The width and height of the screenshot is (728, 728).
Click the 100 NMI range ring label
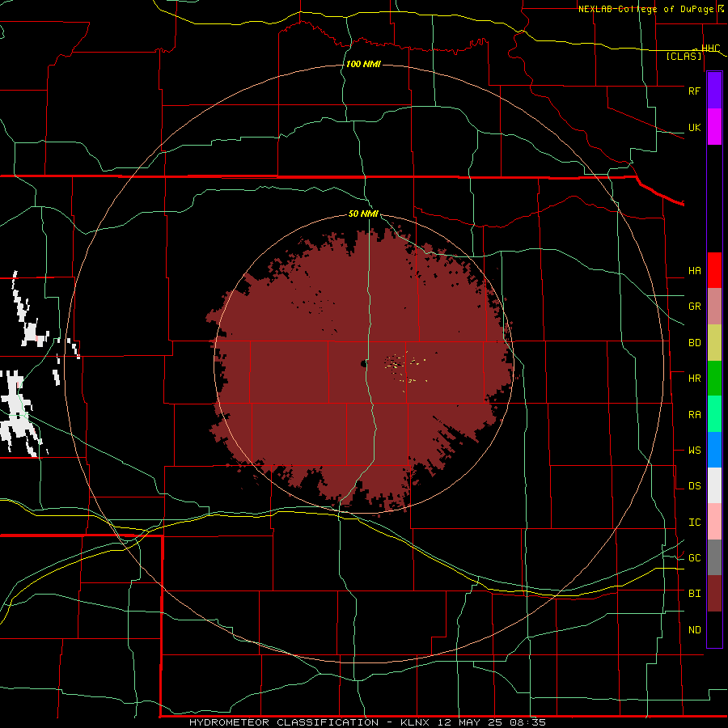pyautogui.click(x=363, y=64)
